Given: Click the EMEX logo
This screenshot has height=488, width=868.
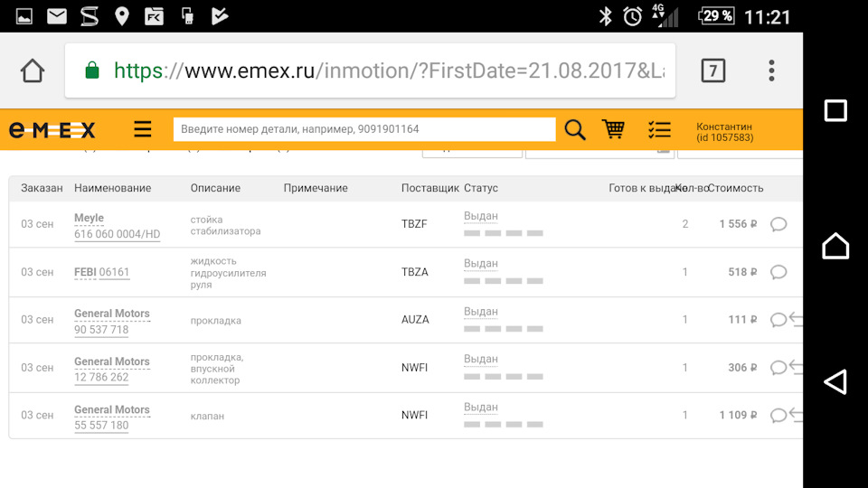Looking at the screenshot, I should [x=52, y=130].
